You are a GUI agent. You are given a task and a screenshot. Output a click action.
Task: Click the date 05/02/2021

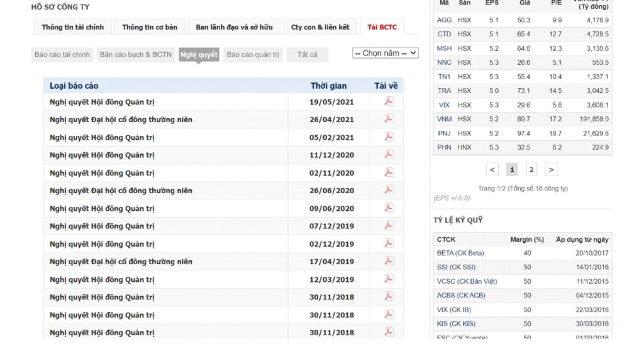click(331, 138)
